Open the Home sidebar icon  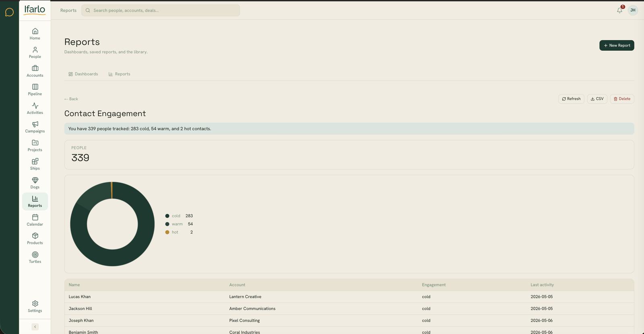pyautogui.click(x=35, y=31)
